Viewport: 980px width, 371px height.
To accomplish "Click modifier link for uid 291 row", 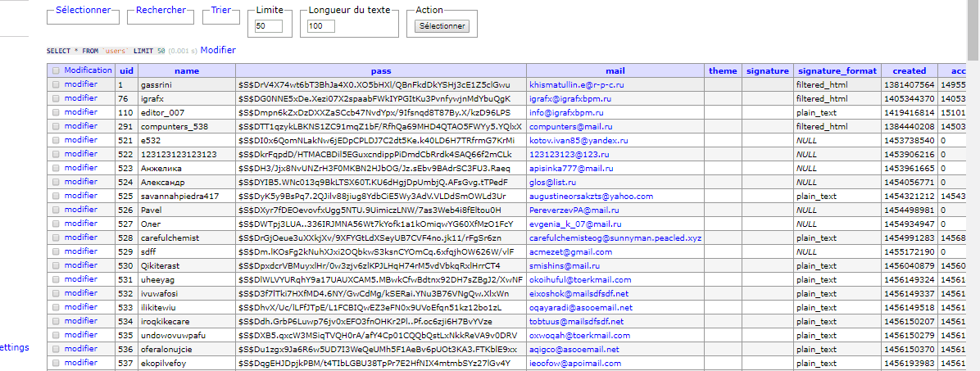I will pos(80,126).
